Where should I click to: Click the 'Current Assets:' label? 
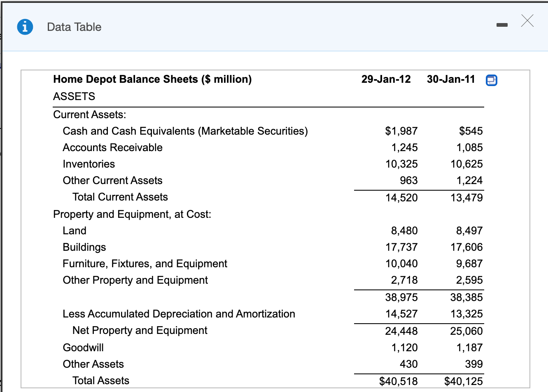tap(90, 114)
